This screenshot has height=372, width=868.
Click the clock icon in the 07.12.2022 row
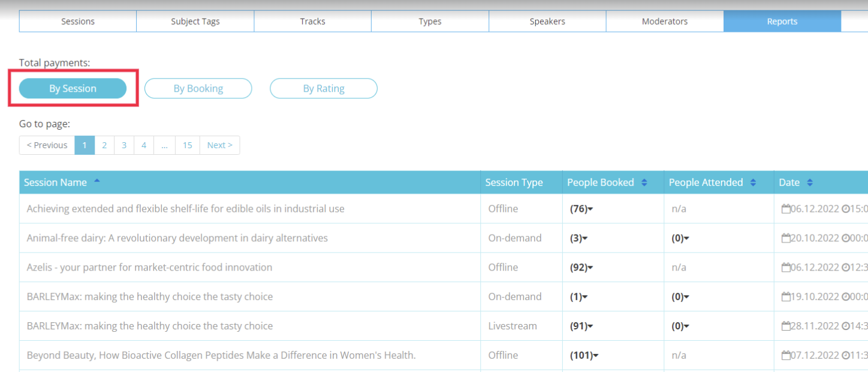845,356
